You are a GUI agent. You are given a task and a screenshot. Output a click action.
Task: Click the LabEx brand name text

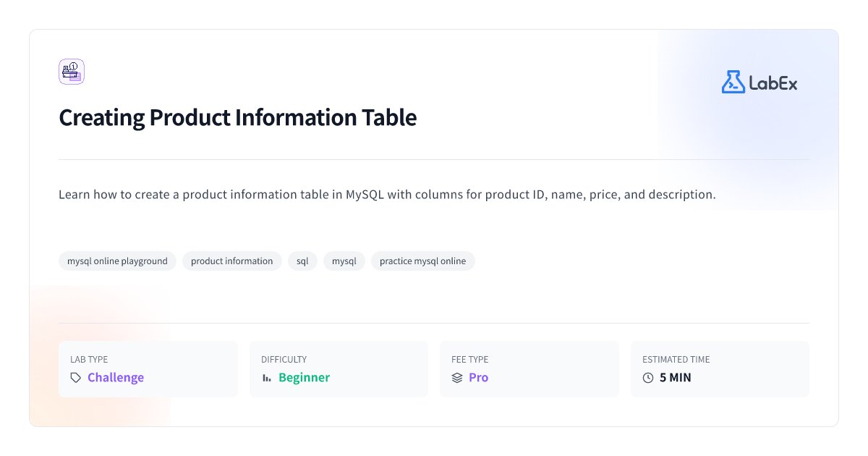(774, 82)
